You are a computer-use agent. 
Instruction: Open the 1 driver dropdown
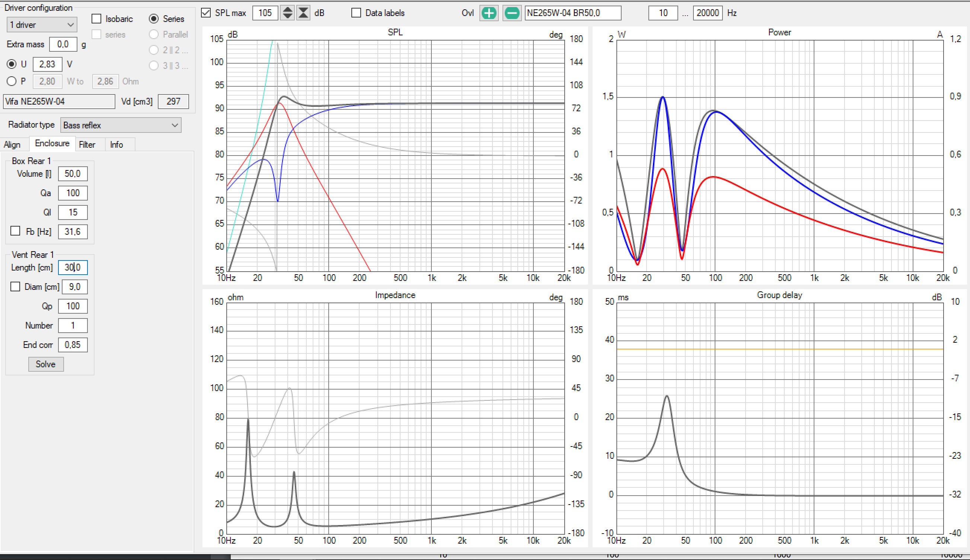[42, 25]
